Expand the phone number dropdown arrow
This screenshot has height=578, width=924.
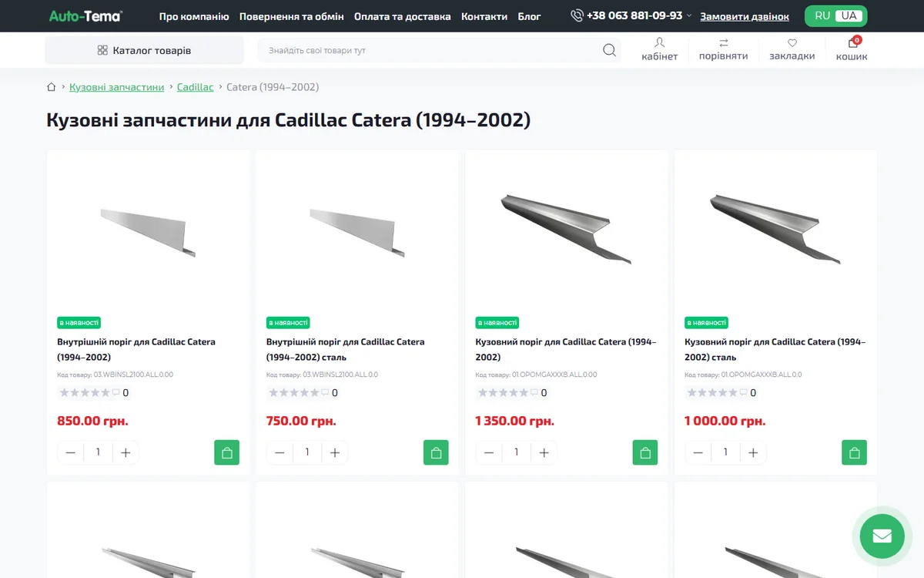[689, 16]
